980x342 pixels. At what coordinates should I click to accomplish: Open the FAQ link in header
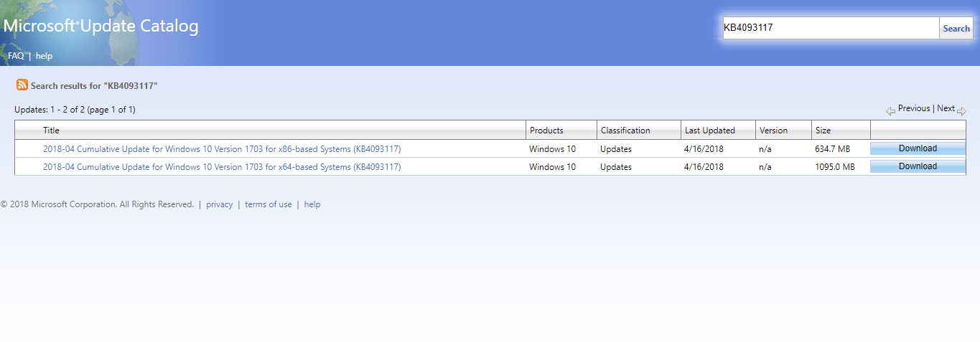[16, 55]
